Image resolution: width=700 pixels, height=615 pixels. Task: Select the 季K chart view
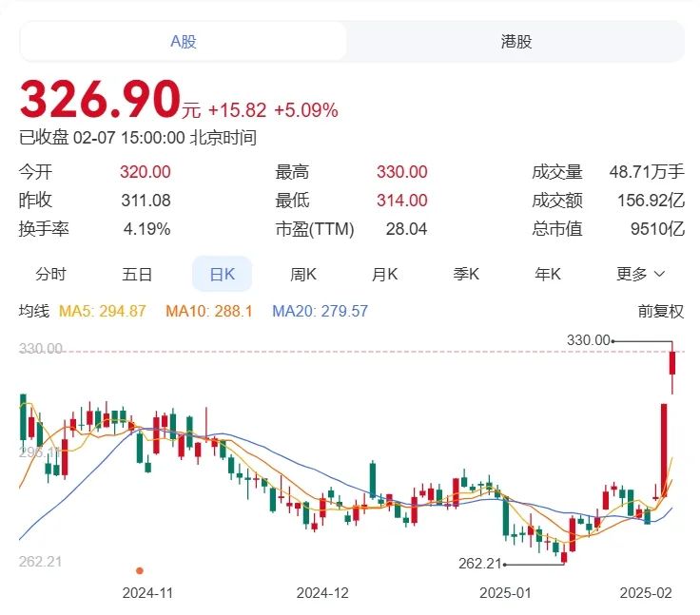pos(466,274)
